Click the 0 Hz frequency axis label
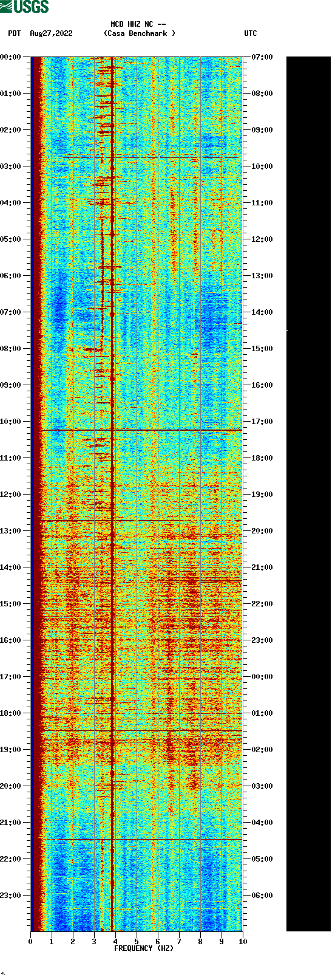Viewport: 335px width, 980px height. (30, 942)
